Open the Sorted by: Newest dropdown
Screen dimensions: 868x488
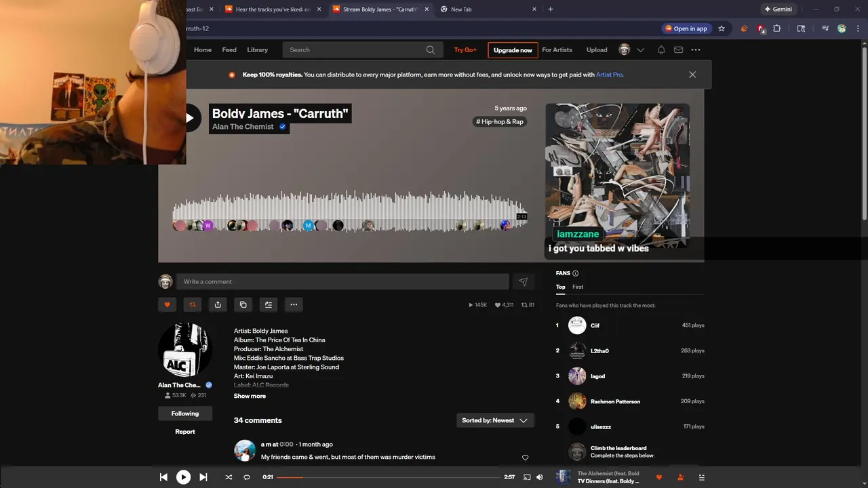tap(495, 420)
